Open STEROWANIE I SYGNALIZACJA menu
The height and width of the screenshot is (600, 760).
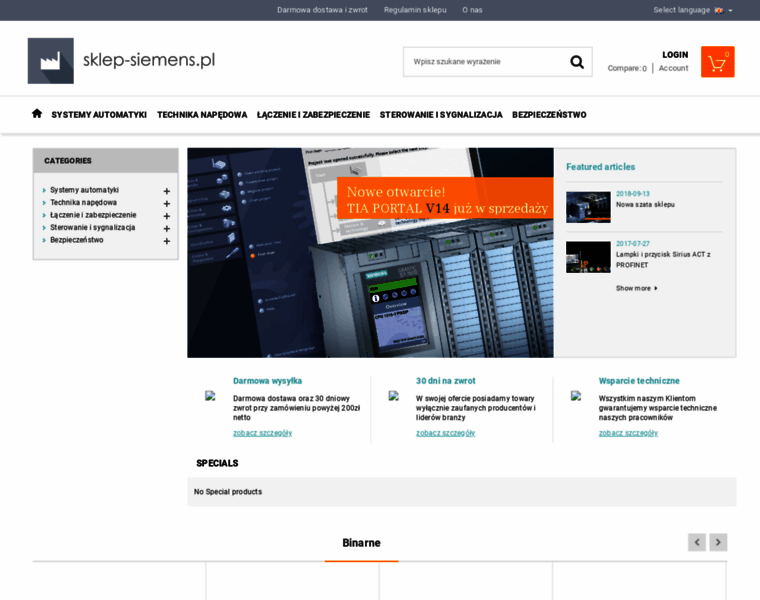pos(441,115)
